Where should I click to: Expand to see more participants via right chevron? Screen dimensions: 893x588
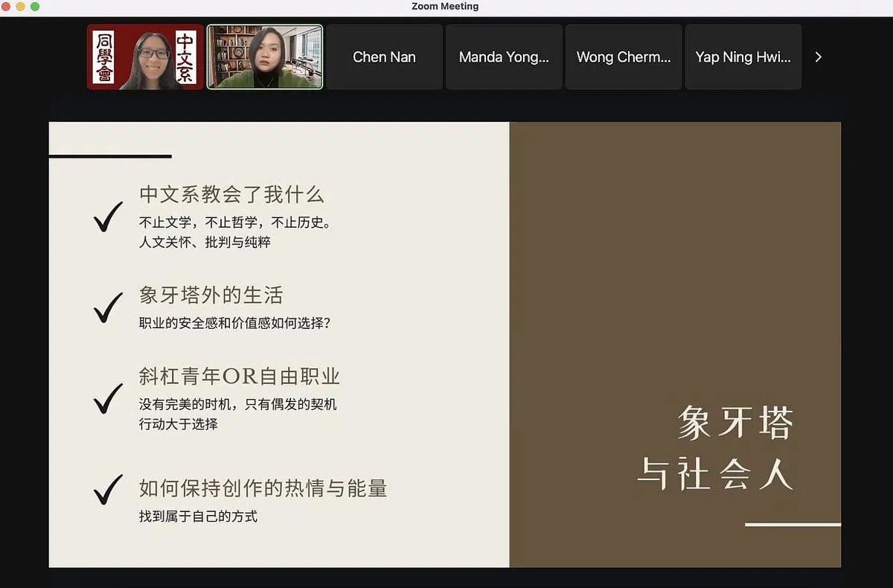pos(817,57)
